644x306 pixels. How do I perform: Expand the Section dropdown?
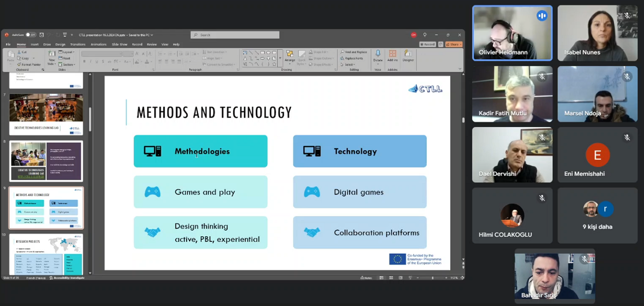(x=68, y=64)
